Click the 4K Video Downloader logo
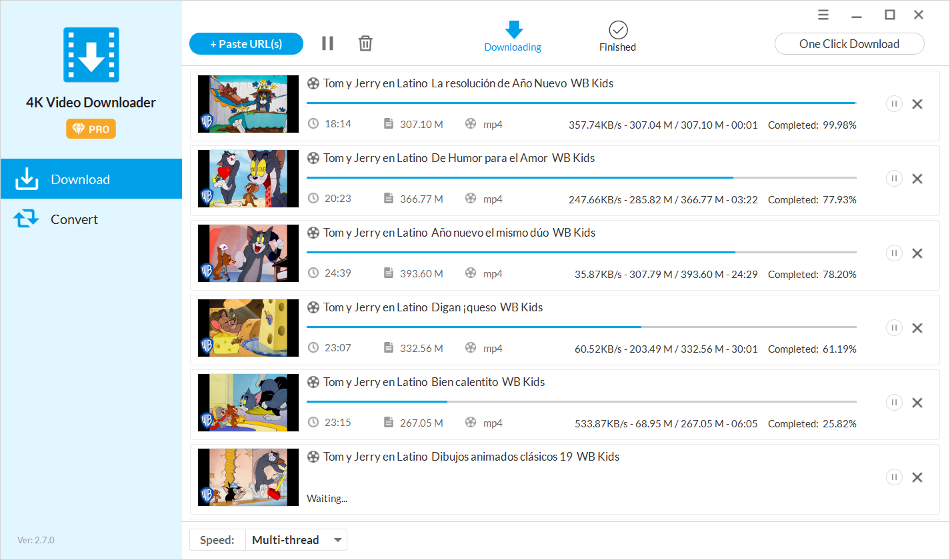Image resolution: width=950 pixels, height=560 pixels. point(91,55)
